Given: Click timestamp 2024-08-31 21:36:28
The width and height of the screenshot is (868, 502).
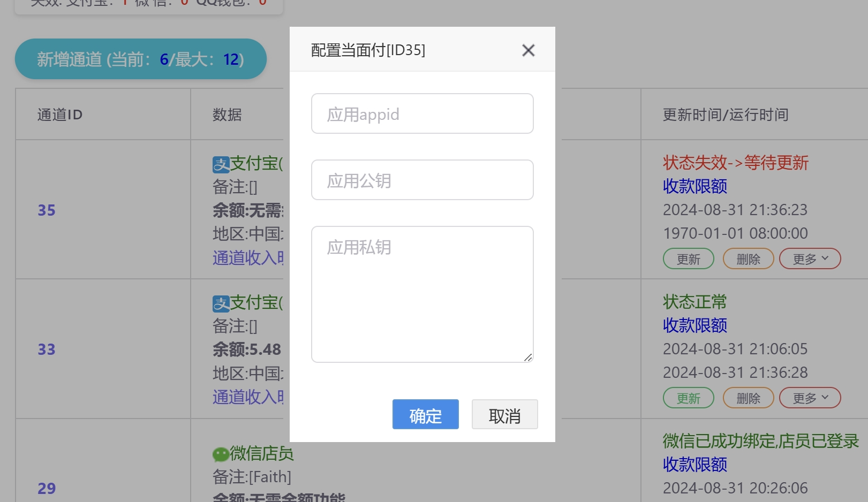Looking at the screenshot, I should coord(735,372).
